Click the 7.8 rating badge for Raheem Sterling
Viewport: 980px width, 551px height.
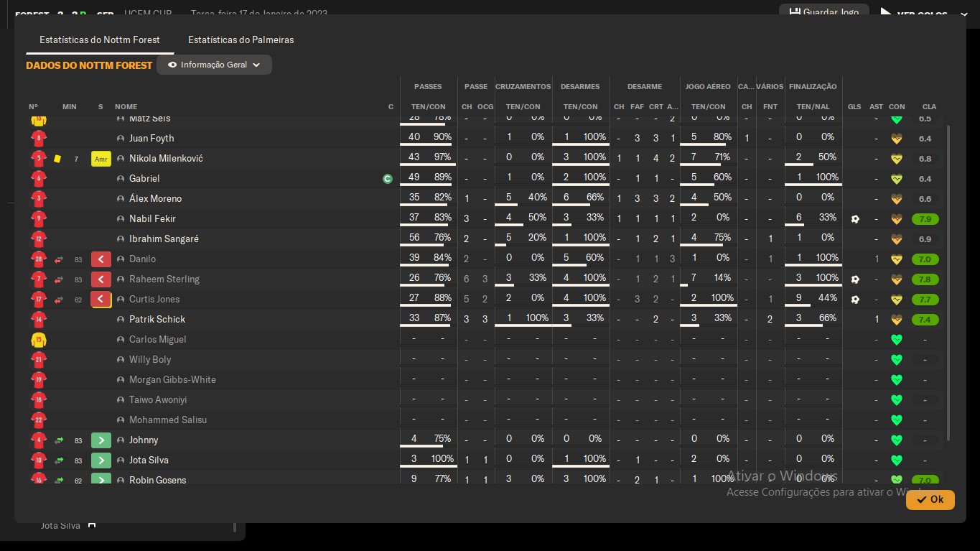click(x=925, y=279)
